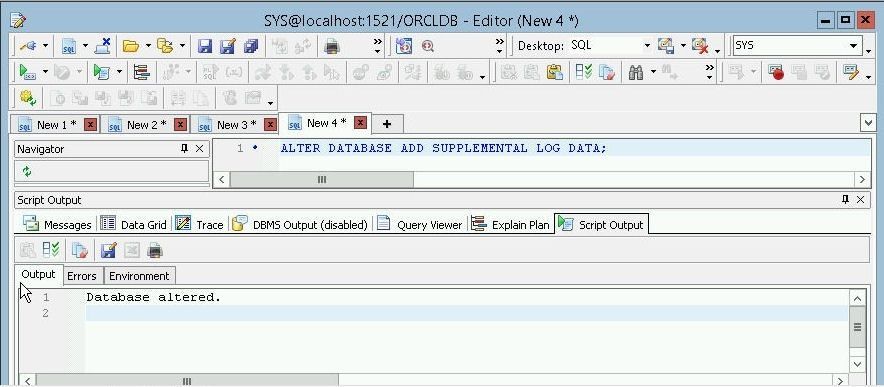Click the yellow gear with green arrow icon

tap(28, 98)
